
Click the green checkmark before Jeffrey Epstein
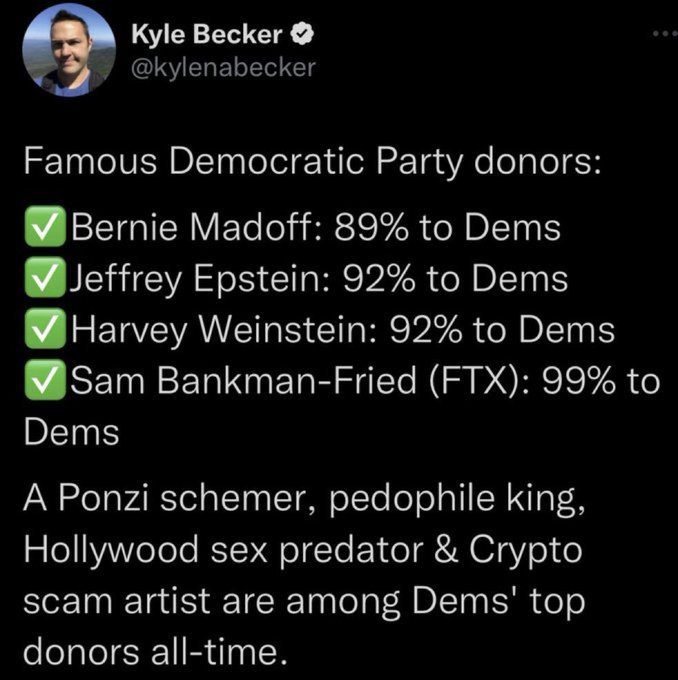[45, 279]
